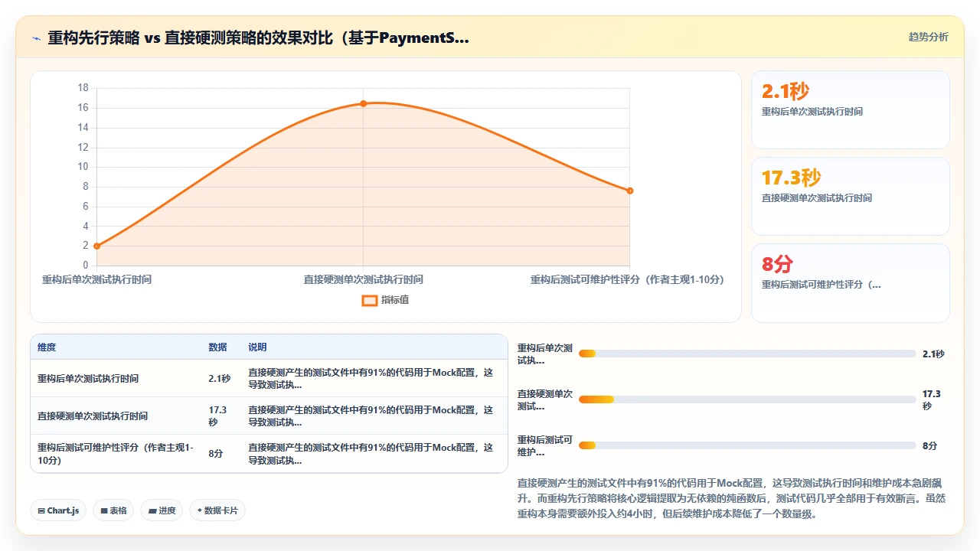Click the 2.1秒 stat card
980x551 pixels.
pos(850,109)
